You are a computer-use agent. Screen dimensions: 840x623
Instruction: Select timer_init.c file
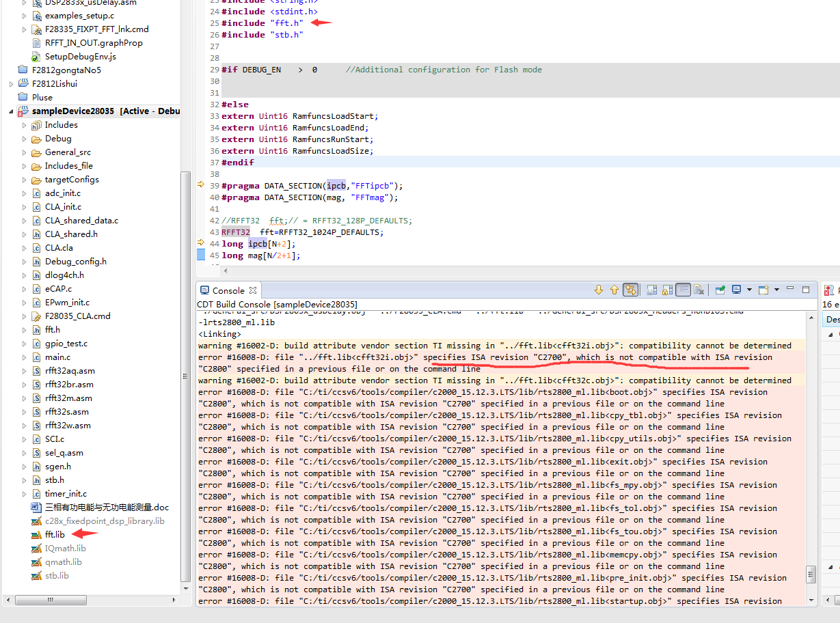[x=66, y=493]
